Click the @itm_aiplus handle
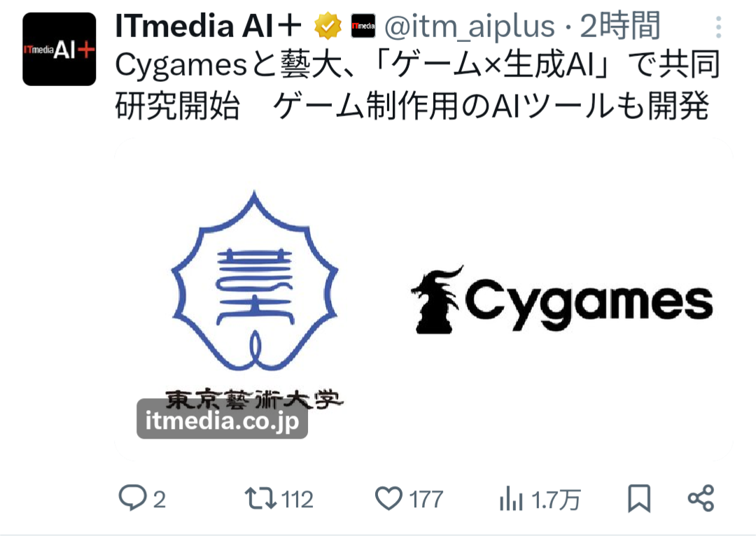 pos(469,26)
